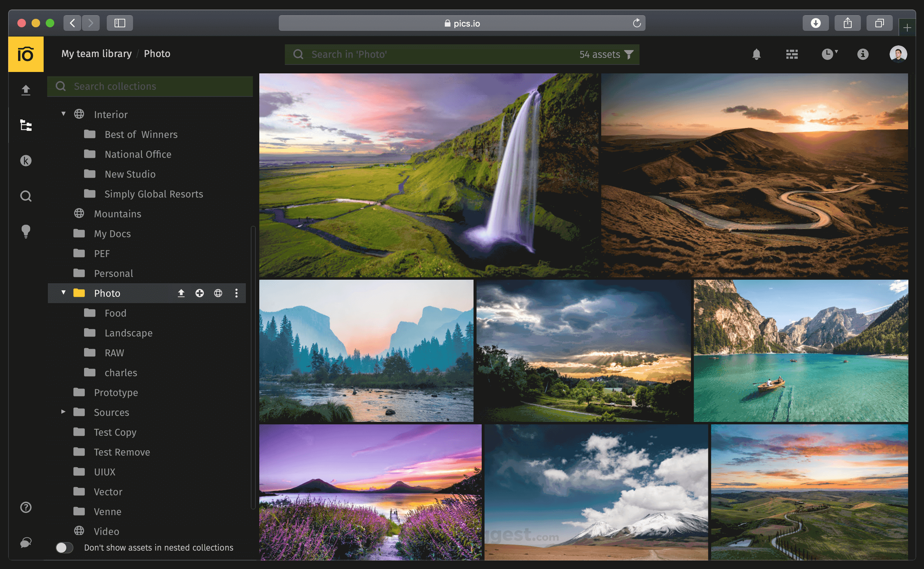
Task: Toggle 'Don't show assets in nested collections'
Action: pos(65,547)
